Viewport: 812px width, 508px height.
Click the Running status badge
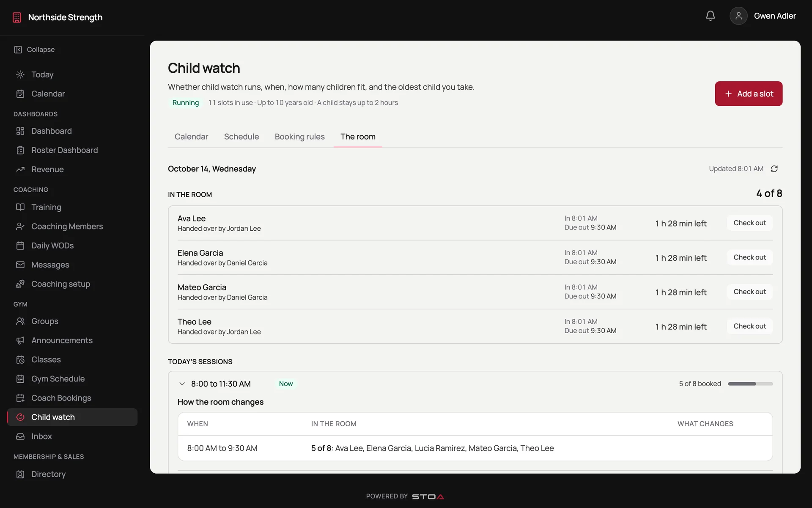click(x=185, y=102)
